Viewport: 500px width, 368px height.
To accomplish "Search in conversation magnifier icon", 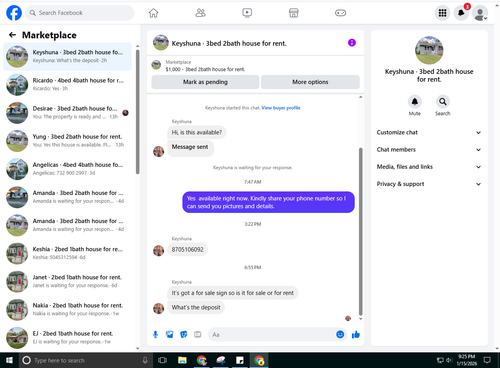I will [x=443, y=102].
